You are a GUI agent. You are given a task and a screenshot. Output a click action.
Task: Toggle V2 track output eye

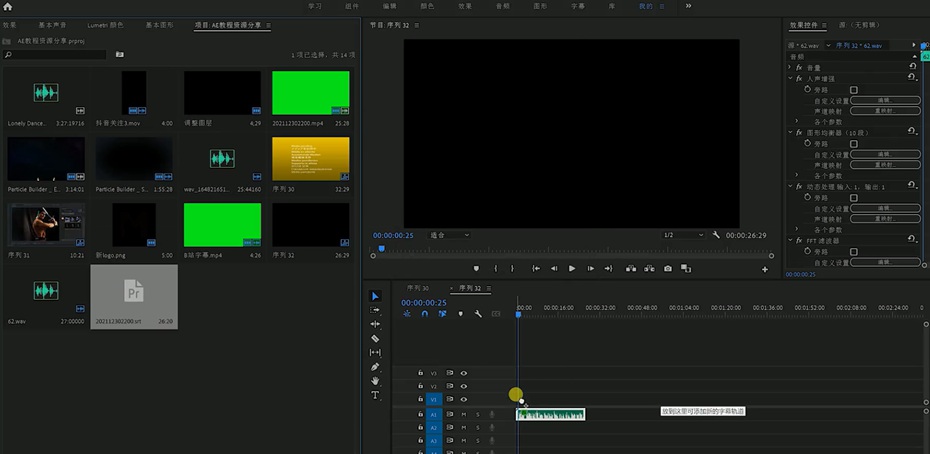[464, 386]
